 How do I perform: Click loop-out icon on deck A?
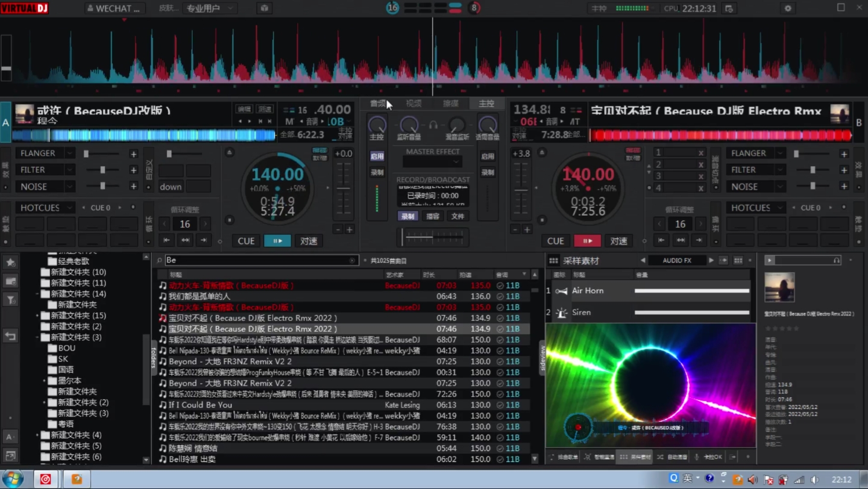click(x=204, y=240)
